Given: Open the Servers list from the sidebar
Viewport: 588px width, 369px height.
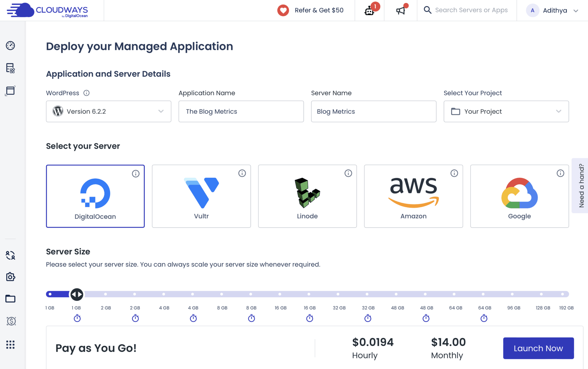Looking at the screenshot, I should tap(10, 68).
